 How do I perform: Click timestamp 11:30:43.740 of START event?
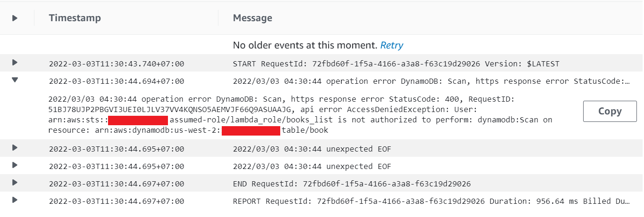116,64
